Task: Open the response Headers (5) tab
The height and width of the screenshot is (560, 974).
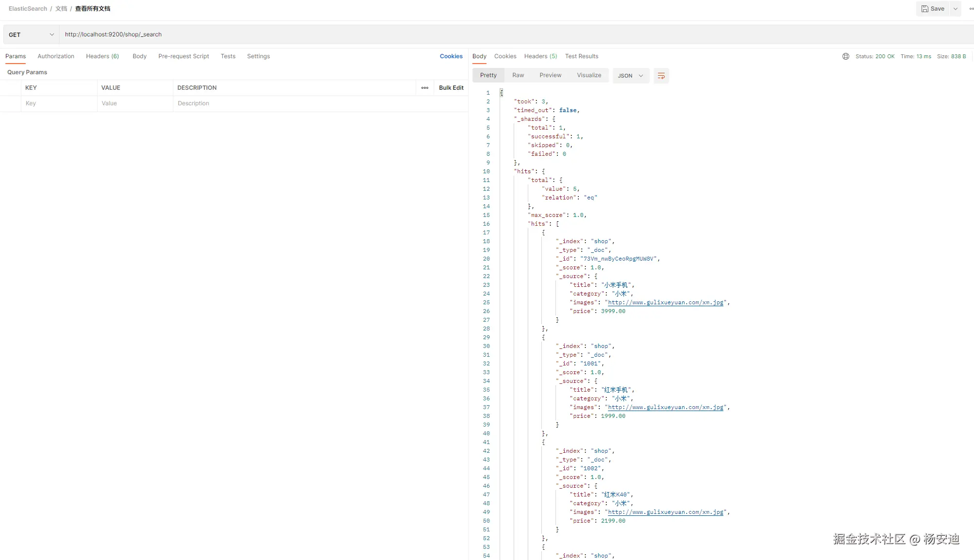Action: point(540,56)
